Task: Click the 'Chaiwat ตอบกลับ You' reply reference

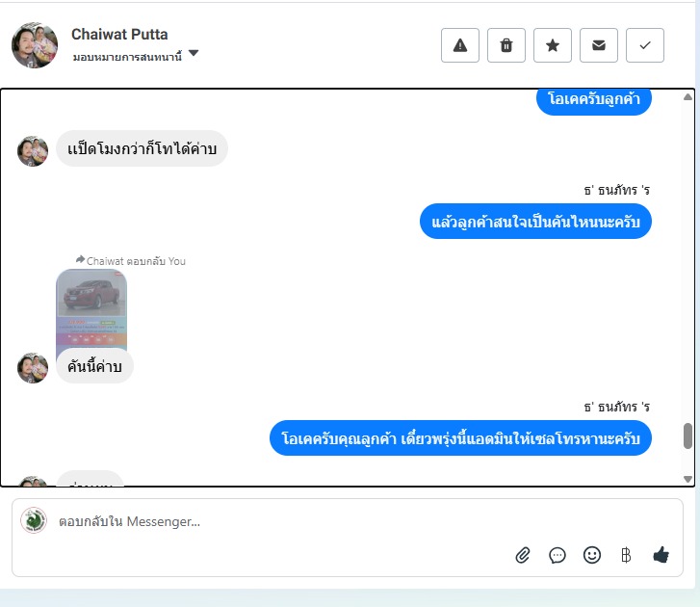Action: (x=131, y=261)
